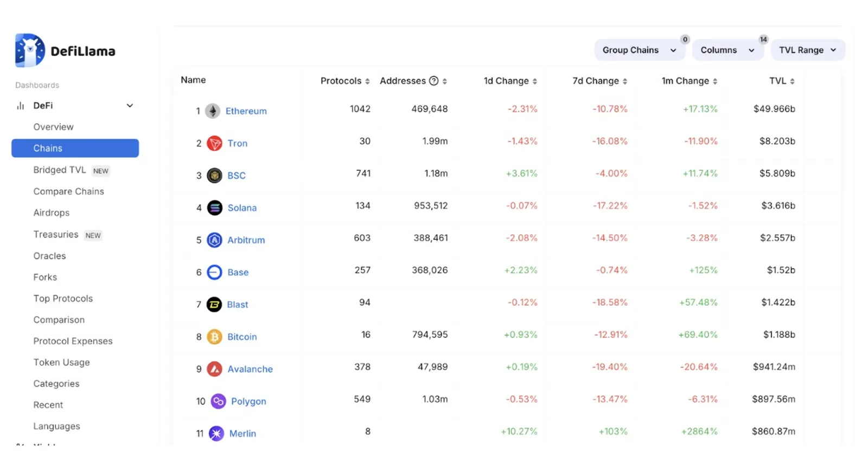The width and height of the screenshot is (868, 457).
Task: Sort by Addresses column arrows
Action: click(x=445, y=81)
